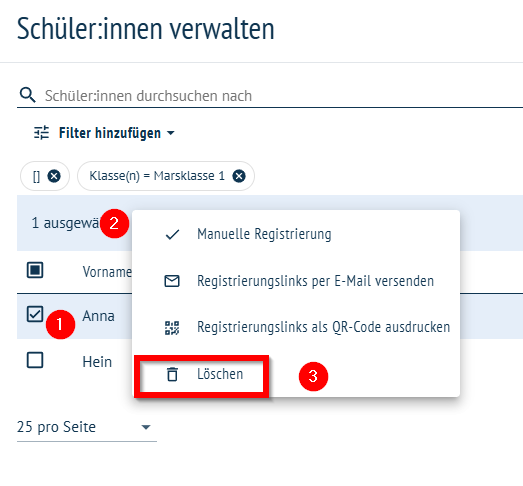Click the Vorname column header
Screen dimensions: 523x486
click(x=107, y=272)
